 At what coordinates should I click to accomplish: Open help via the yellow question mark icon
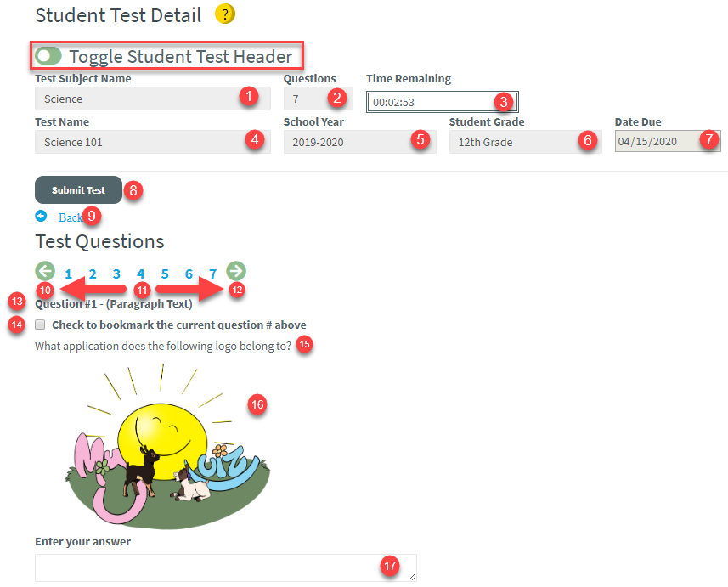[224, 14]
